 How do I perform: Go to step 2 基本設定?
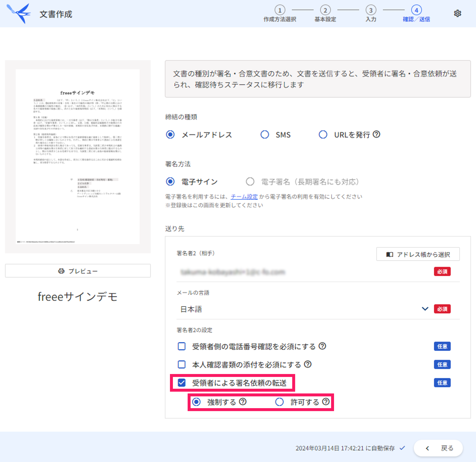pyautogui.click(x=325, y=14)
